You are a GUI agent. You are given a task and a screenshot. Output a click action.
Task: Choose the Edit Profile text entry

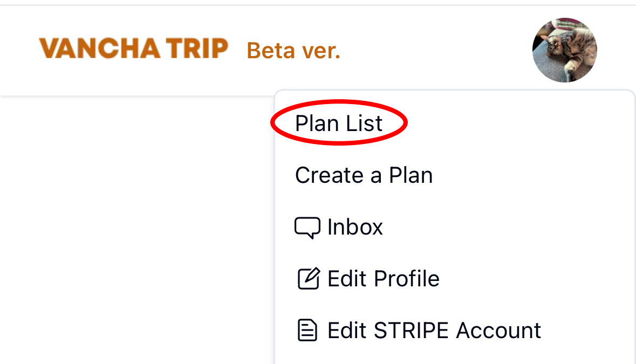384,279
